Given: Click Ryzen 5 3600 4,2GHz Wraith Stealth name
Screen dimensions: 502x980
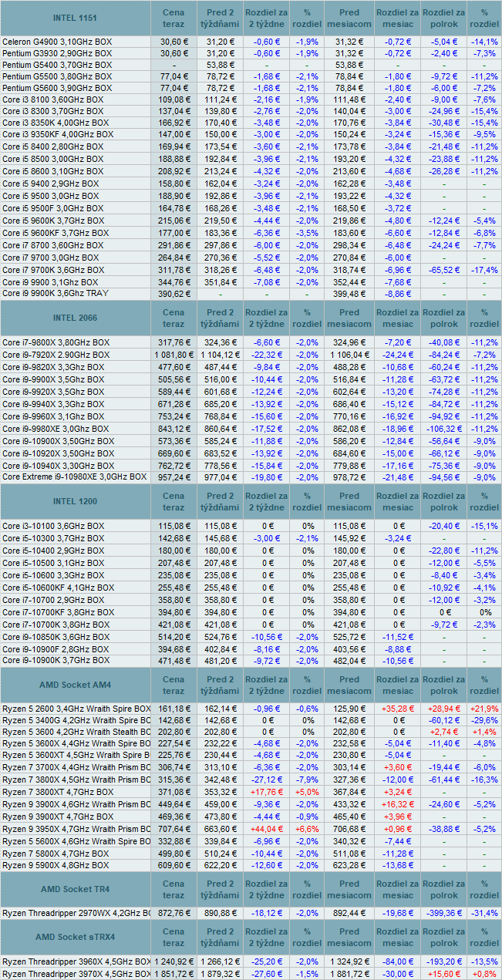Looking at the screenshot, I should pyautogui.click(x=76, y=733).
